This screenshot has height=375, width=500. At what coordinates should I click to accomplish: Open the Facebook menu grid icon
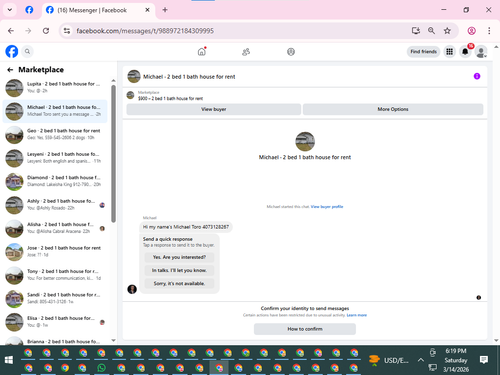(449, 52)
